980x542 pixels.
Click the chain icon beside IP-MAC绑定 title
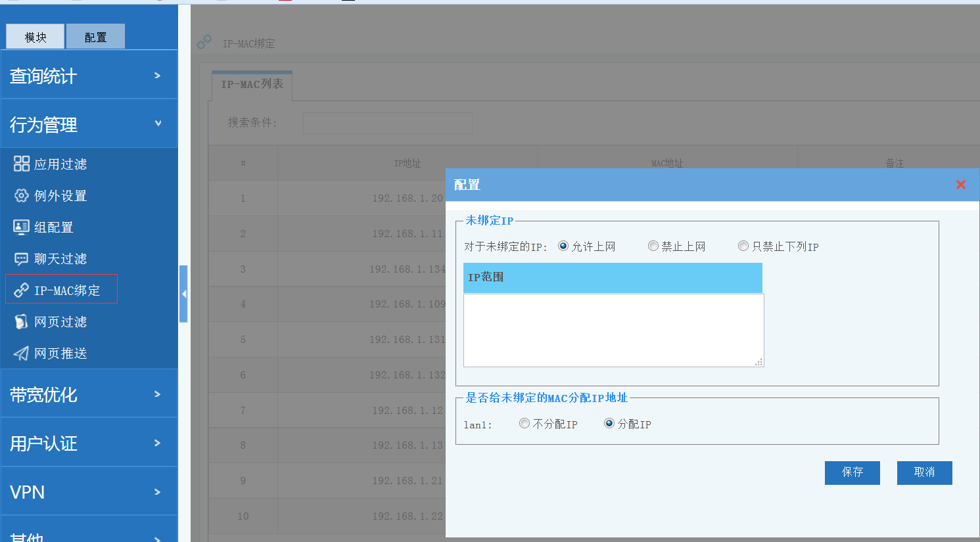(204, 41)
